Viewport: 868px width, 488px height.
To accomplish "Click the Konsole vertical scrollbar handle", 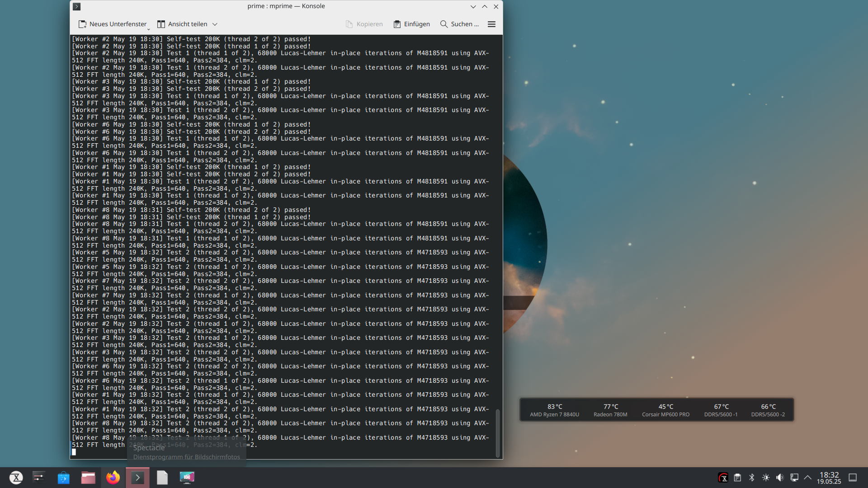I will click(498, 433).
